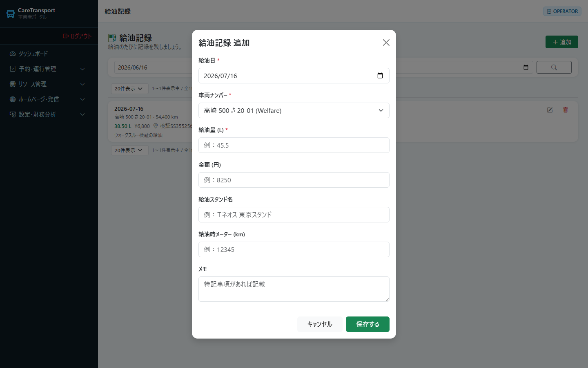Open ホームページ·発信 menu item
Image resolution: width=588 pixels, height=368 pixels.
click(x=49, y=99)
